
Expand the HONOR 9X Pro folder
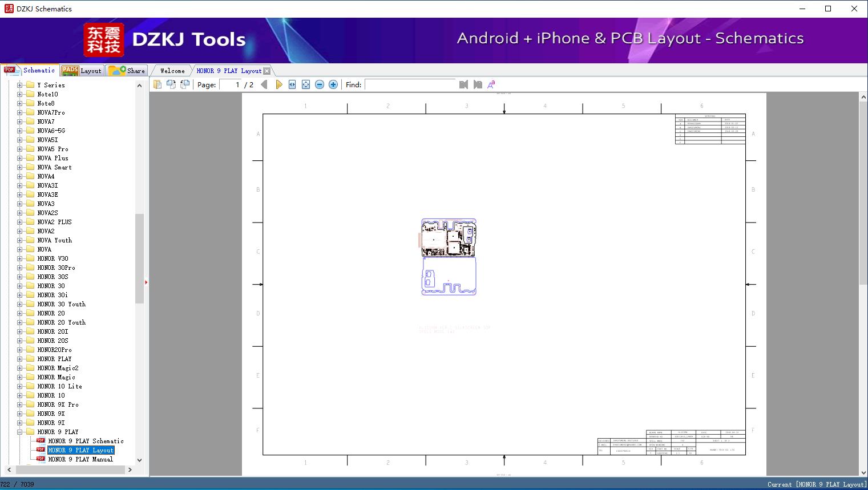pyautogui.click(x=20, y=404)
